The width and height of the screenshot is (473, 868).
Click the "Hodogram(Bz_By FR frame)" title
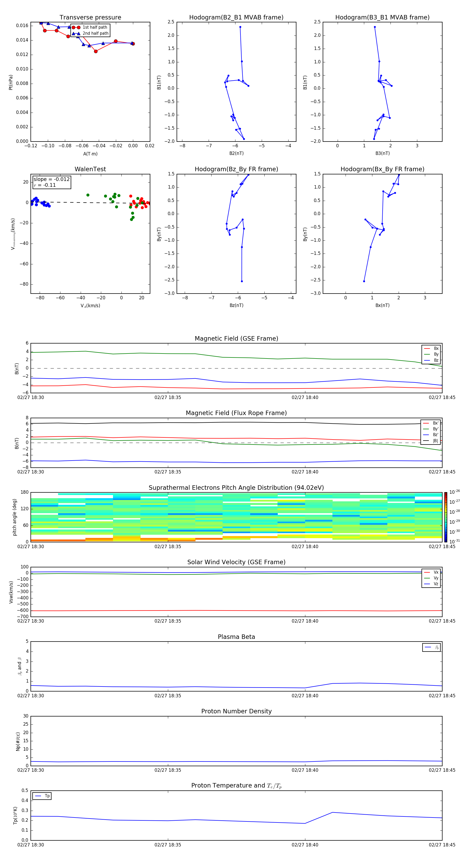coord(236,169)
